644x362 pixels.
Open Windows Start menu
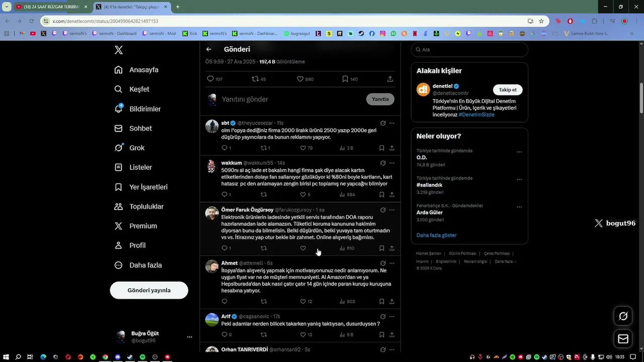(6, 357)
